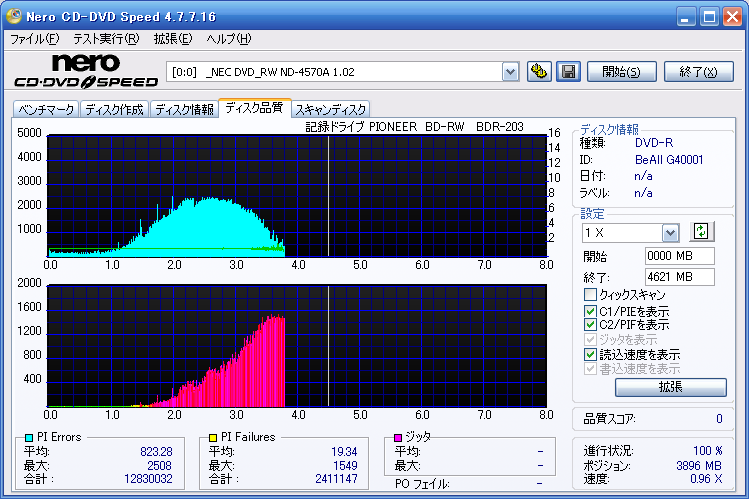This screenshot has width=749, height=499.
Task: Click the cyan PI Errors legend square
Action: pyautogui.click(x=29, y=437)
